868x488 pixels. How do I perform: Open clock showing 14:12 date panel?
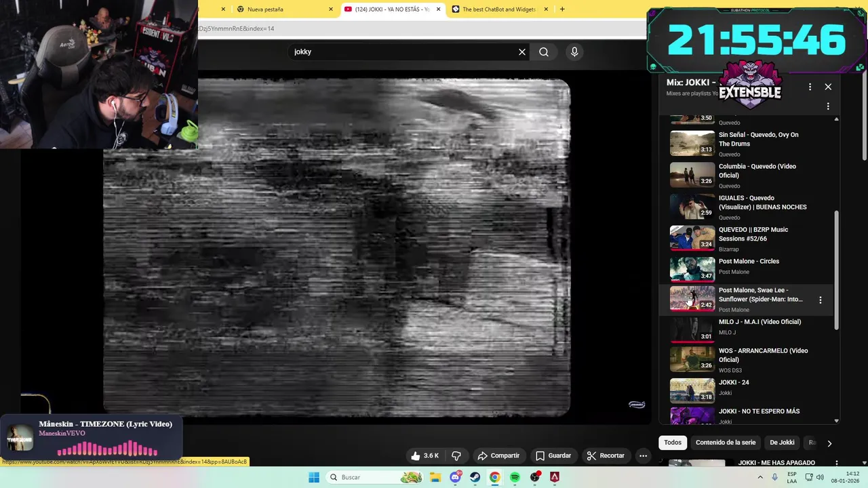(846, 477)
